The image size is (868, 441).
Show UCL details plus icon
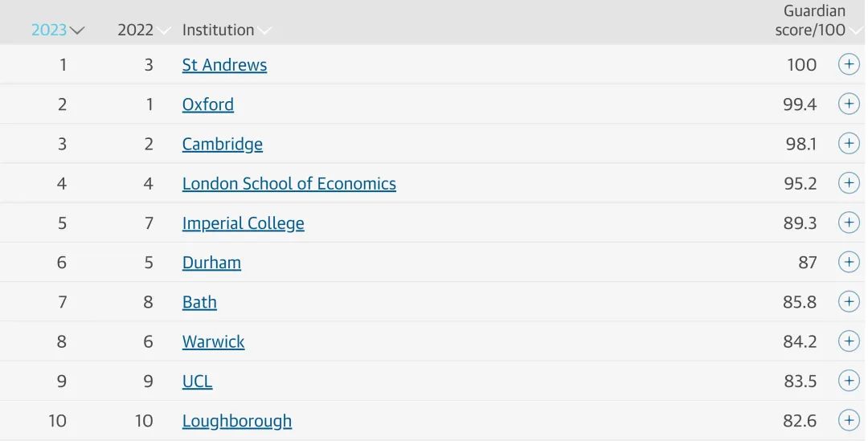[849, 381]
